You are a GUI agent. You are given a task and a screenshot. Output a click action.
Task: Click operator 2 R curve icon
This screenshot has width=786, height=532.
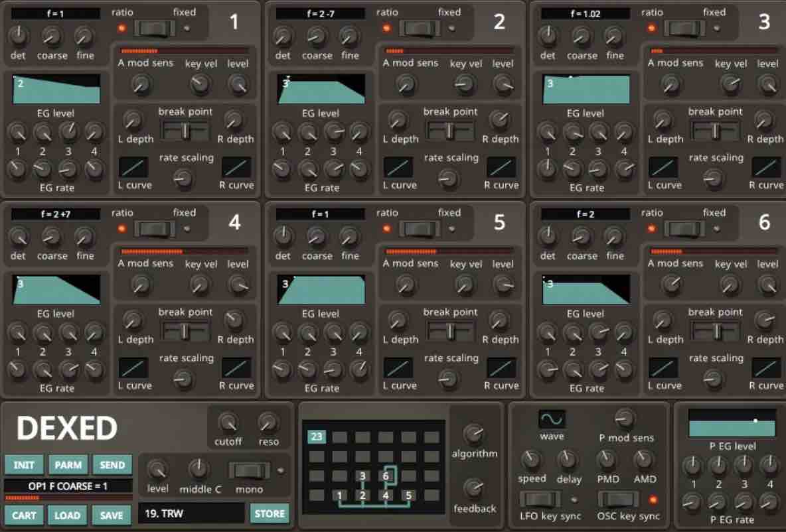click(x=501, y=167)
